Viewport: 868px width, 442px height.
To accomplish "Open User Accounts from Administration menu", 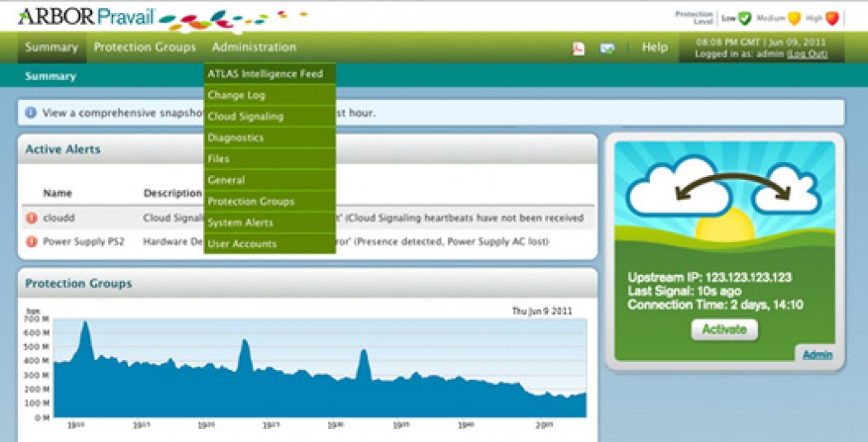I will (x=269, y=244).
